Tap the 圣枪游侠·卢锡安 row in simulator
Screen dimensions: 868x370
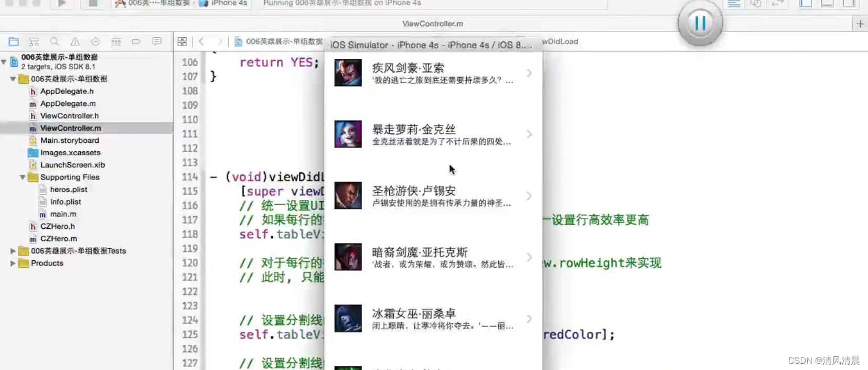click(433, 196)
